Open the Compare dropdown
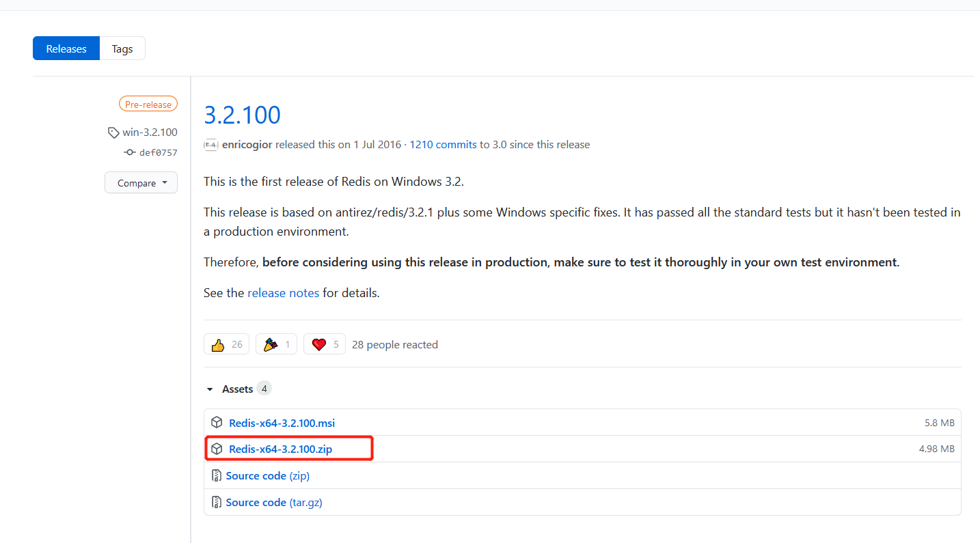 (x=141, y=183)
